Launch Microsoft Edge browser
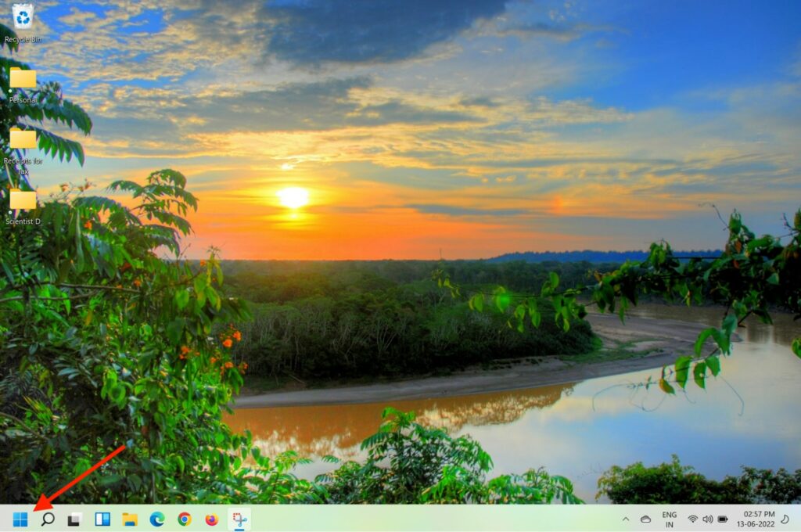This screenshot has width=801, height=532. 157,519
